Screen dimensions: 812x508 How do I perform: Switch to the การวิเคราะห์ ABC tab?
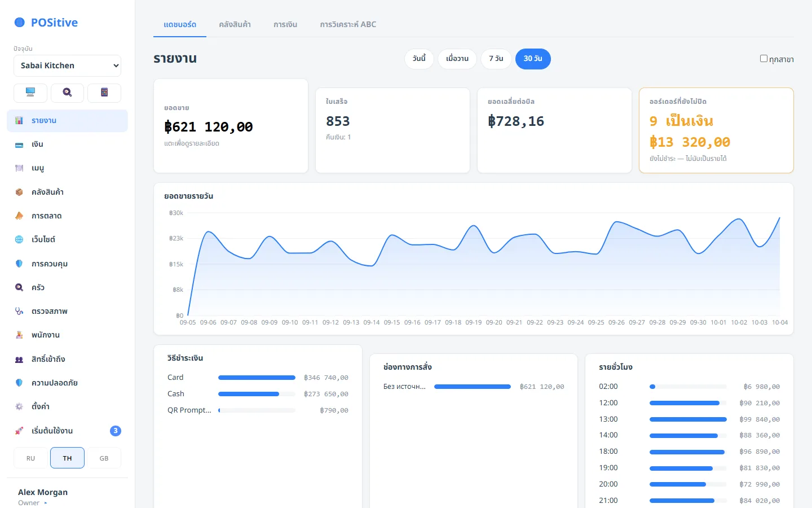[348, 25]
